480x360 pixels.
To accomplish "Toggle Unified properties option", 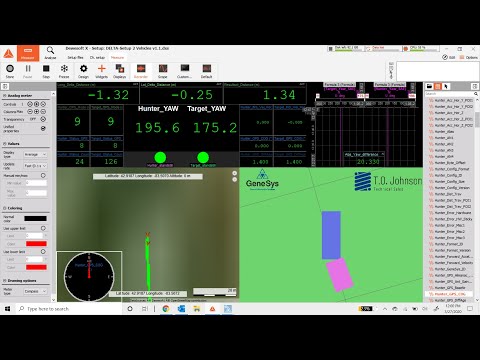I will point(43,128).
